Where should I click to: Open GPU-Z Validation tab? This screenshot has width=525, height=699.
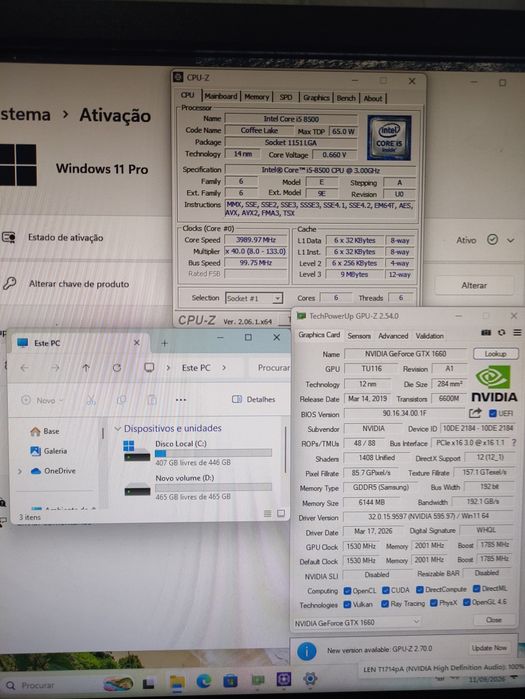point(430,336)
